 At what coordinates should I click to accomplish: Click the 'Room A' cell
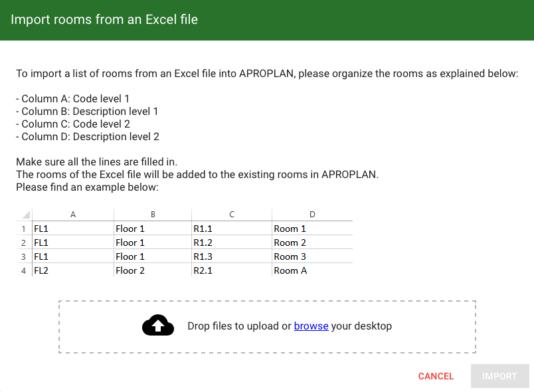pos(312,270)
